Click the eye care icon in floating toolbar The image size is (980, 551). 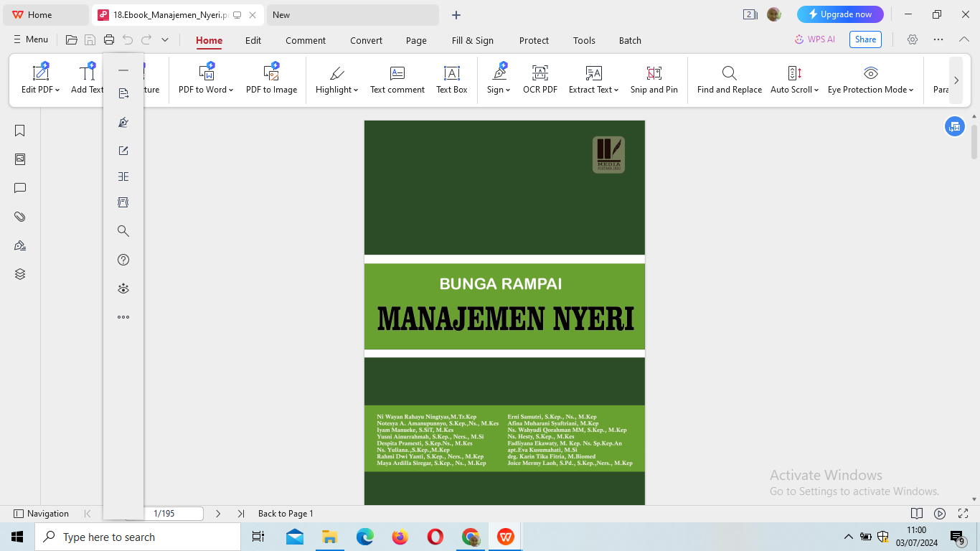point(123,288)
